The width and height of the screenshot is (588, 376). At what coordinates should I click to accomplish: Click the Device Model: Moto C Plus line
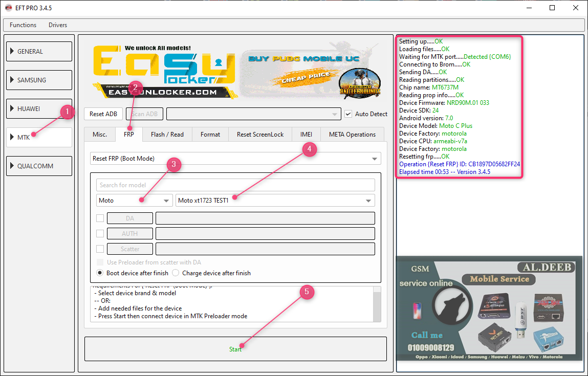(435, 125)
